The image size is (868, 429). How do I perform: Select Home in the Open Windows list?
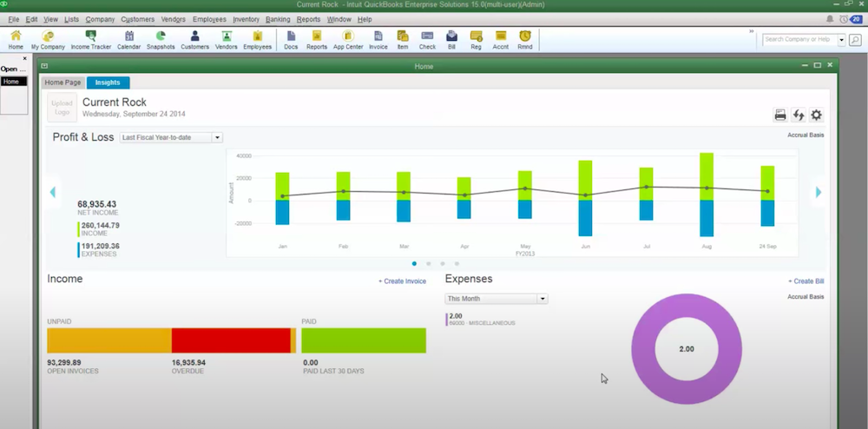click(14, 82)
